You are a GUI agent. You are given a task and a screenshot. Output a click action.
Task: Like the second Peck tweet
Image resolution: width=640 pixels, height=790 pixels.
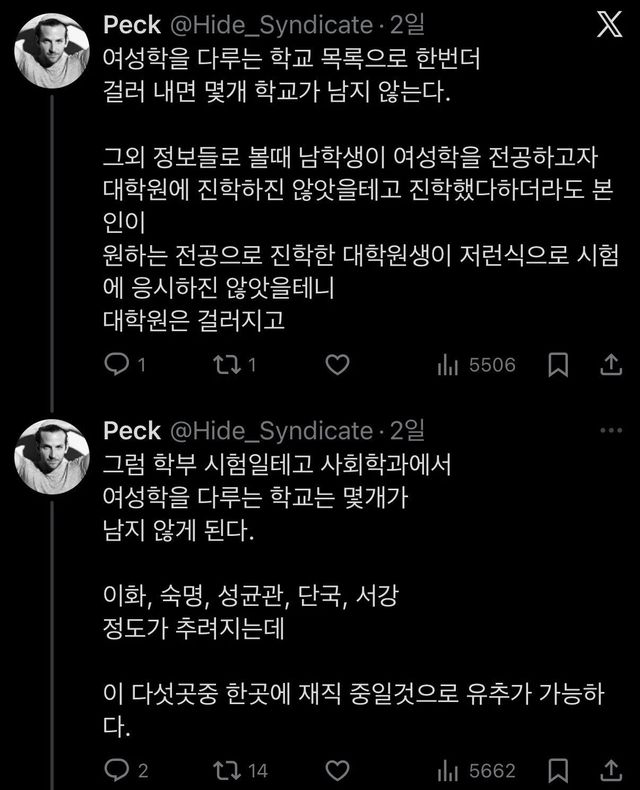[337, 769]
